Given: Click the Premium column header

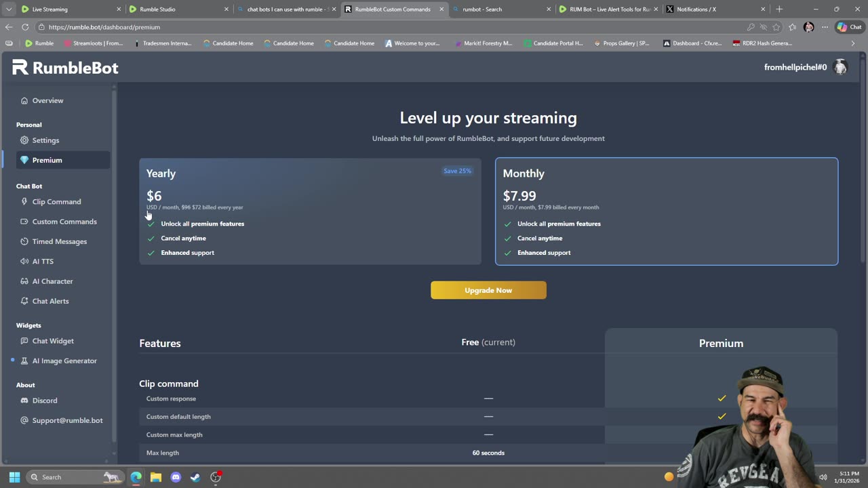Looking at the screenshot, I should (x=721, y=343).
